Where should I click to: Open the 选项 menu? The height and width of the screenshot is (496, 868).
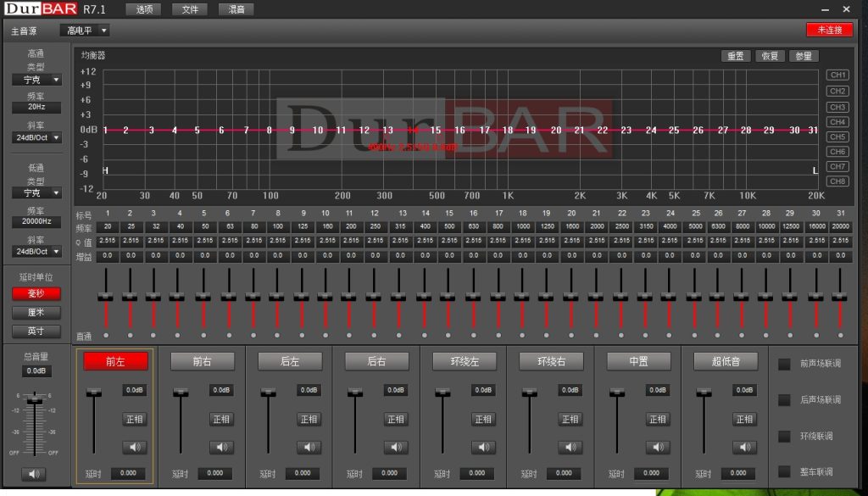144,9
